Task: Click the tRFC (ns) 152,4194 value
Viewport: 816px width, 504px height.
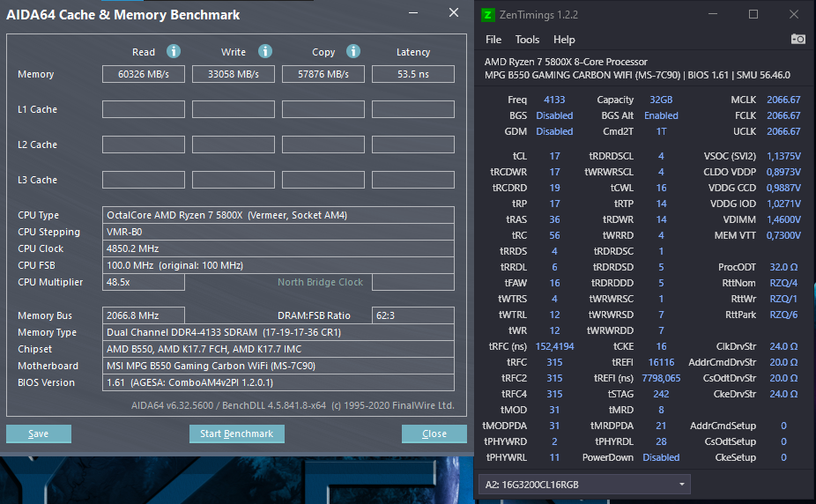Action: pos(554,346)
